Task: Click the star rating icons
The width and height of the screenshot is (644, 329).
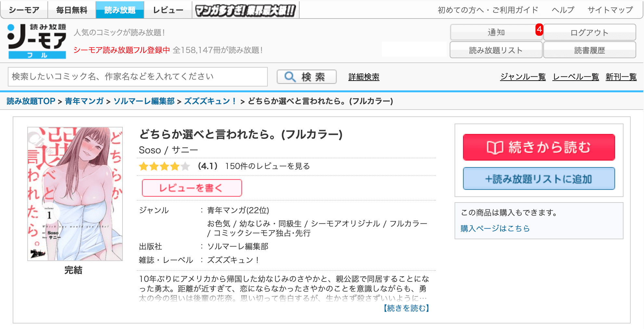Action: click(x=164, y=166)
